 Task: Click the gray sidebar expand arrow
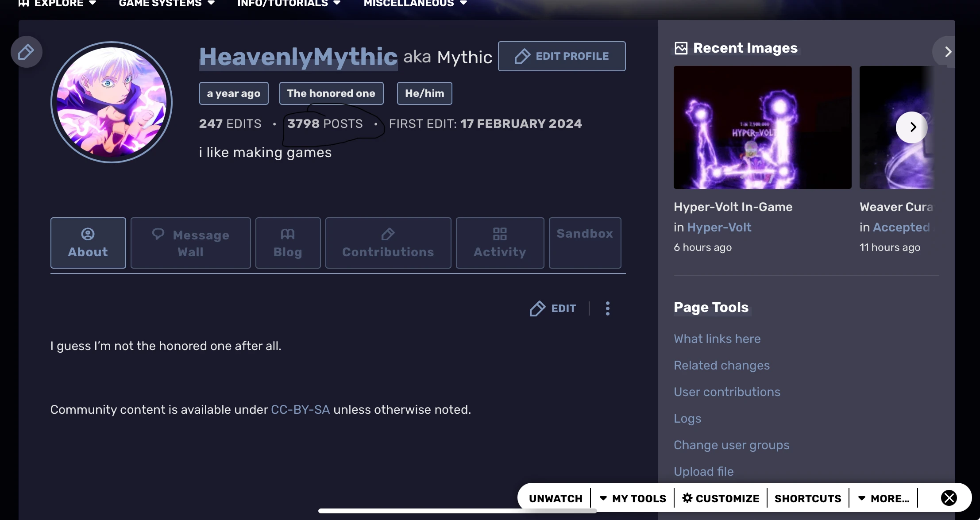pyautogui.click(x=947, y=52)
